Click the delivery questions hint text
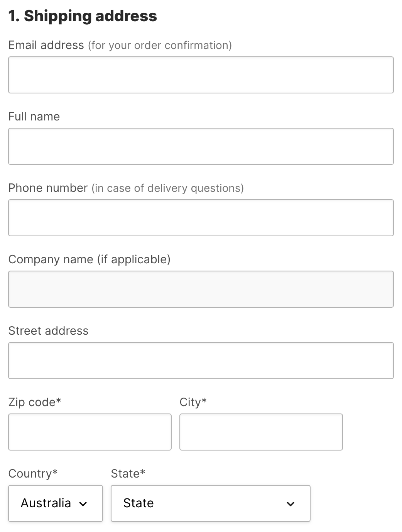 pyautogui.click(x=167, y=188)
